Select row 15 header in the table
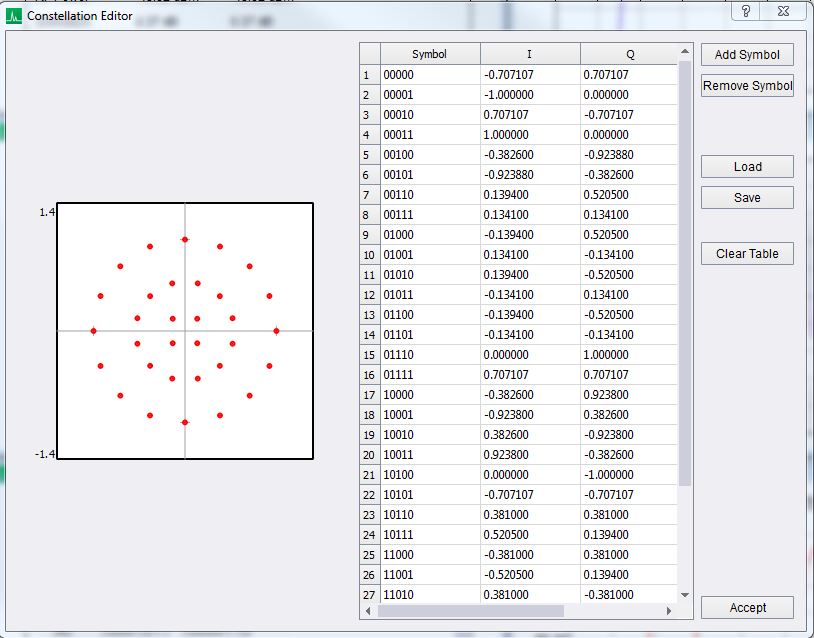The image size is (814, 638). (x=369, y=355)
